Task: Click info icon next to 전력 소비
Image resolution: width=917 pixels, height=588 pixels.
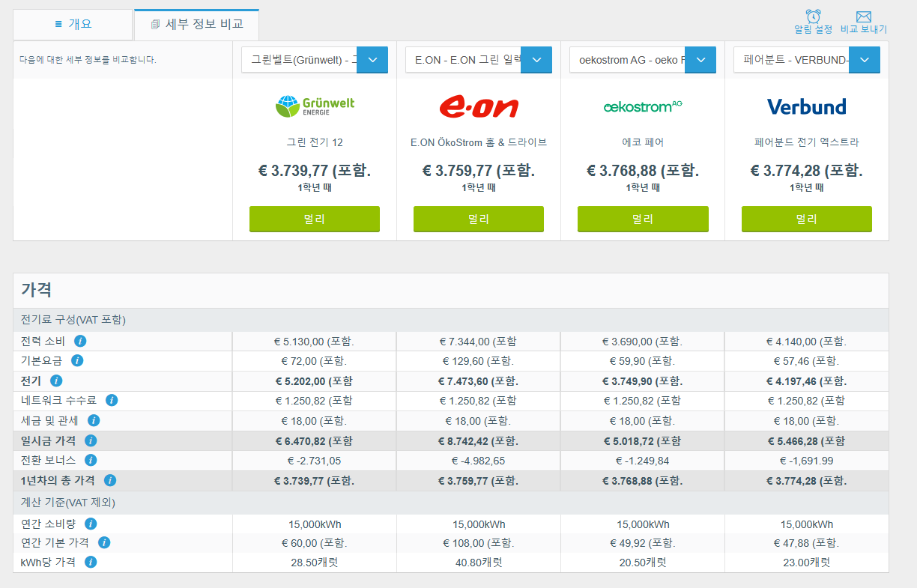Action: 80,341
